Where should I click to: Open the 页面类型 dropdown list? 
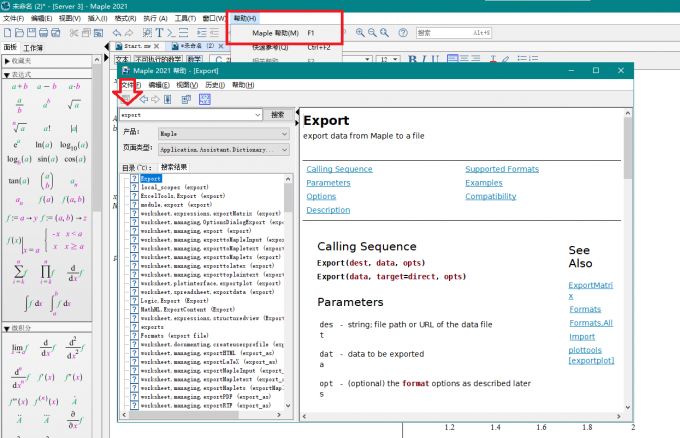pyautogui.click(x=223, y=148)
